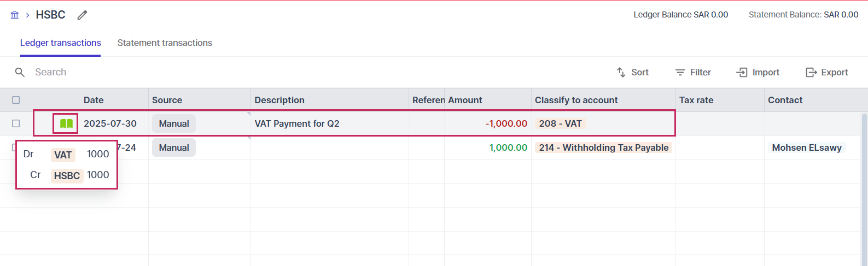Click the Manual source badge on first row
The height and width of the screenshot is (266, 868).
[x=174, y=123]
